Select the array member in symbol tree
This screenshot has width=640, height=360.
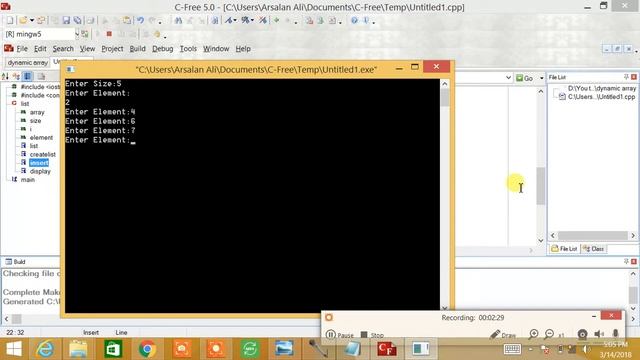pos(37,112)
